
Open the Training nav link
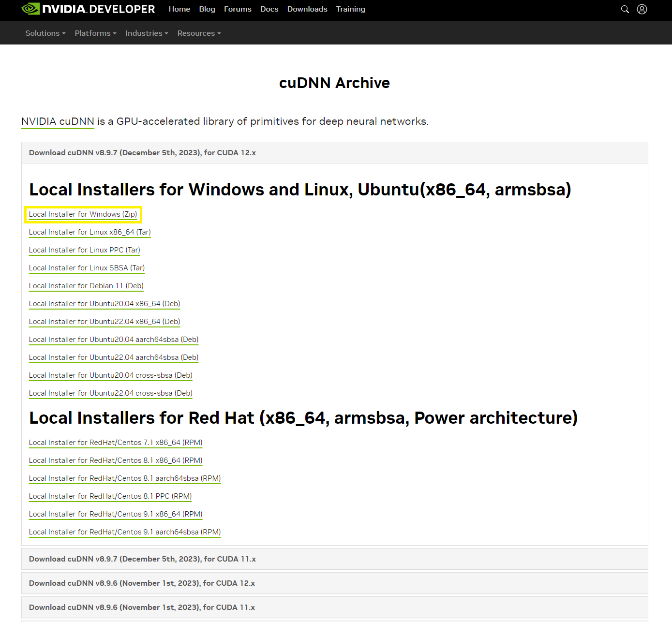(351, 9)
